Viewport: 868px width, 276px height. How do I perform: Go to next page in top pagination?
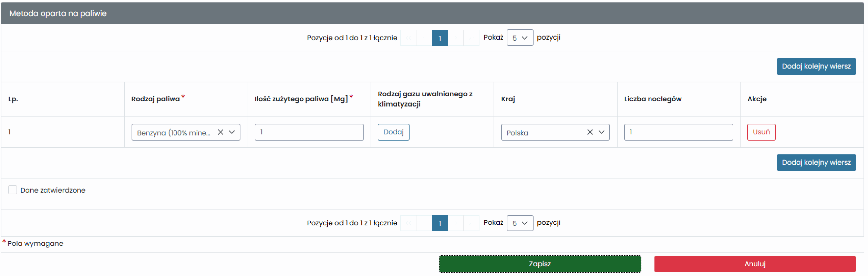tap(456, 38)
